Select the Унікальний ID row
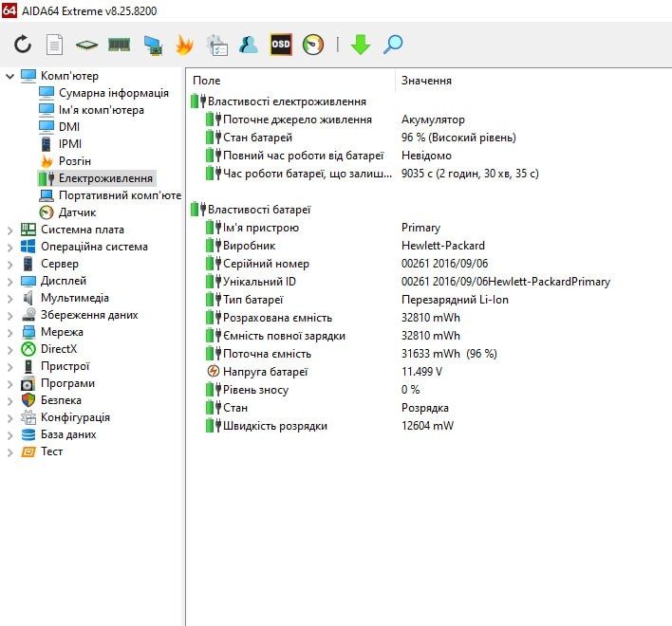This screenshot has width=672, height=626. coord(407,282)
